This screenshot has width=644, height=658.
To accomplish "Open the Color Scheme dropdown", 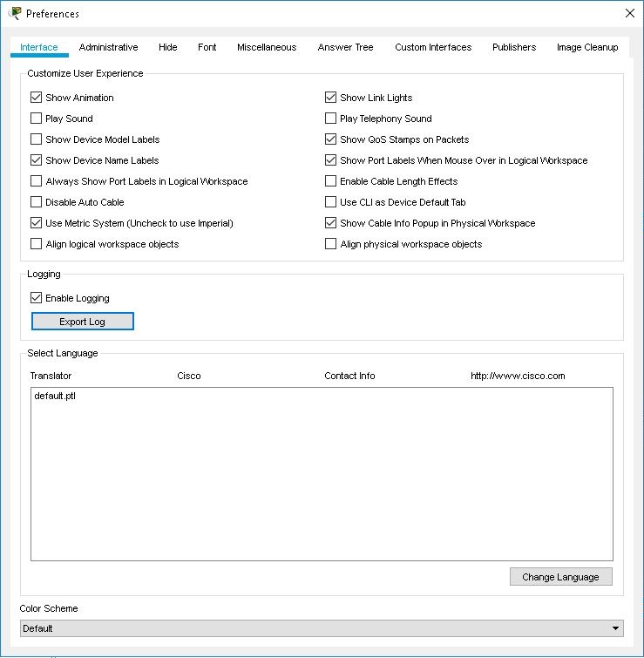I will [322, 628].
